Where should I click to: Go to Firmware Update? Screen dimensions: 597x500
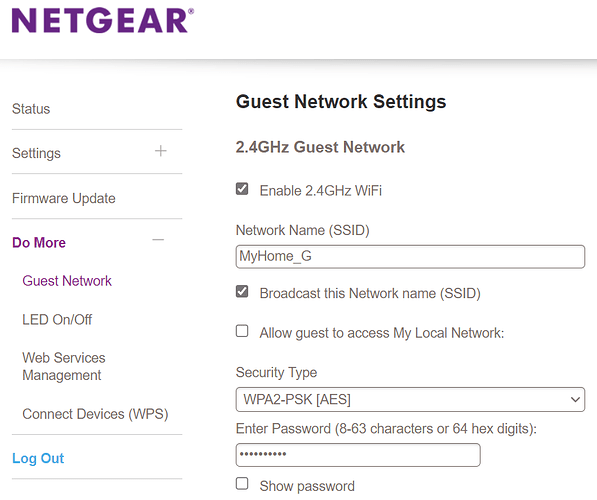(x=64, y=198)
